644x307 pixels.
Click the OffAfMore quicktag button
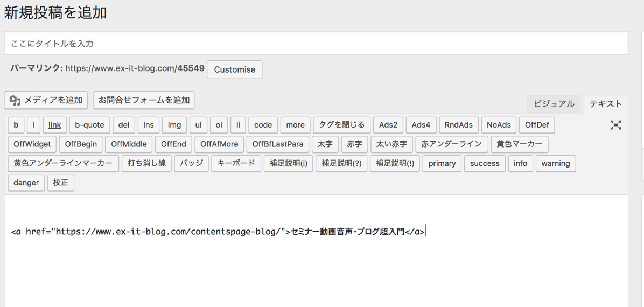pyautogui.click(x=219, y=144)
